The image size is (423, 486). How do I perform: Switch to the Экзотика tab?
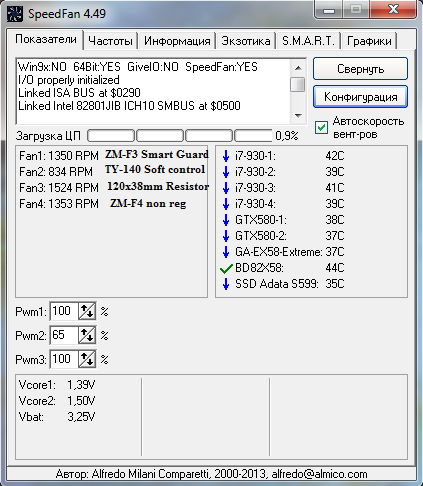pos(246,41)
